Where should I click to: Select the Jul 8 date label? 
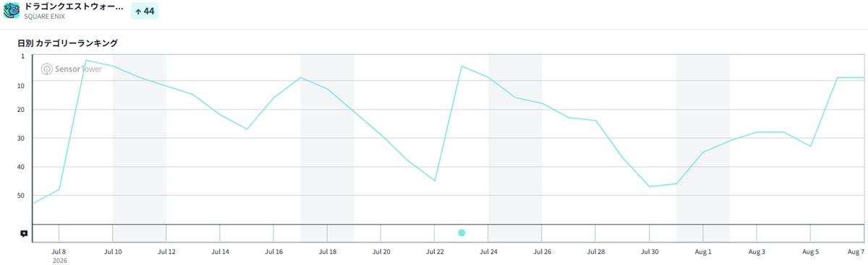59,252
